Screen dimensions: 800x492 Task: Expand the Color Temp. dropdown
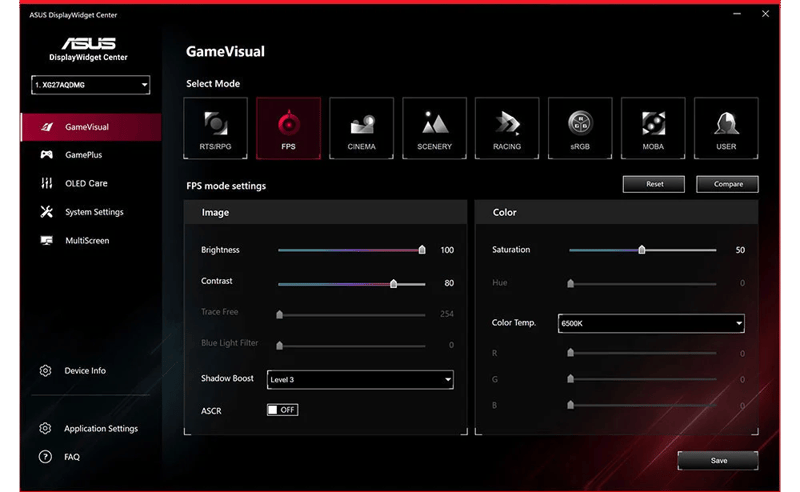[x=650, y=323]
